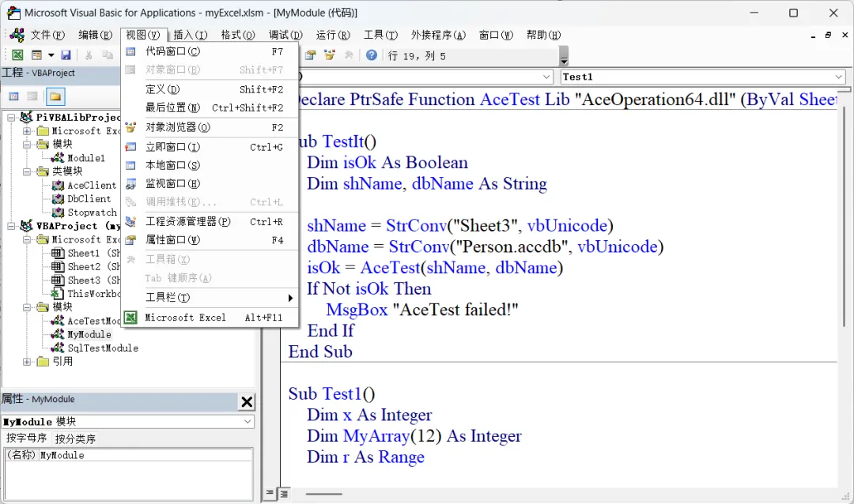The height and width of the screenshot is (504, 854).
Task: Collapse the PiVBALibProject root node
Action: click(11, 117)
